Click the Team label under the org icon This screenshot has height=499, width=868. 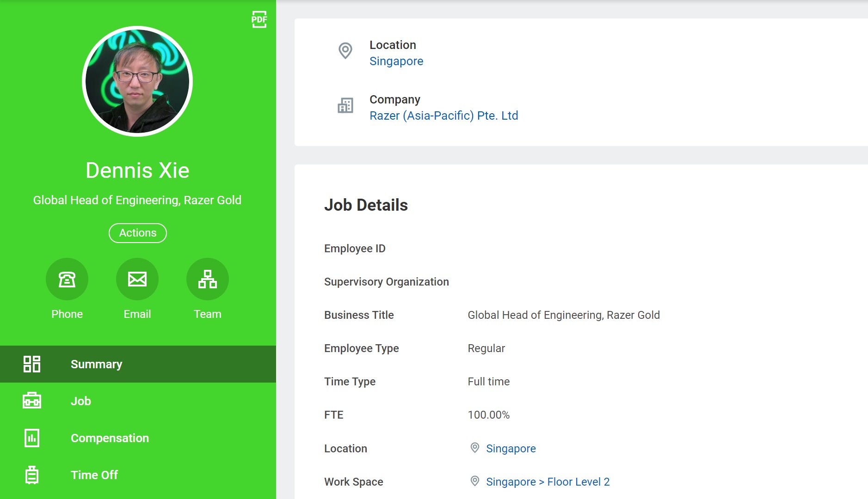click(x=208, y=314)
